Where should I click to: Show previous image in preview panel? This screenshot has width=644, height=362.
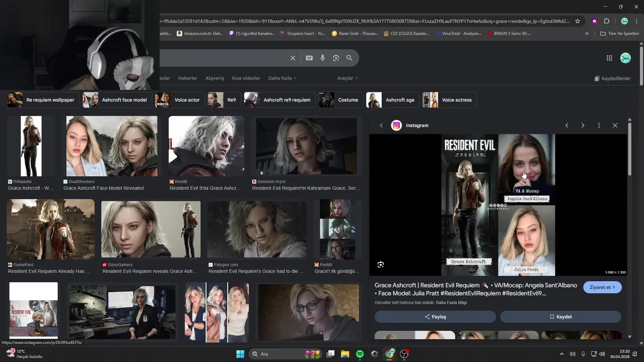click(567, 125)
